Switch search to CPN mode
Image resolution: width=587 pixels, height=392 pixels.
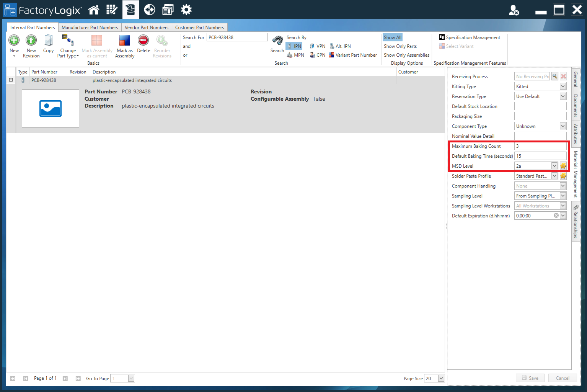[317, 55]
